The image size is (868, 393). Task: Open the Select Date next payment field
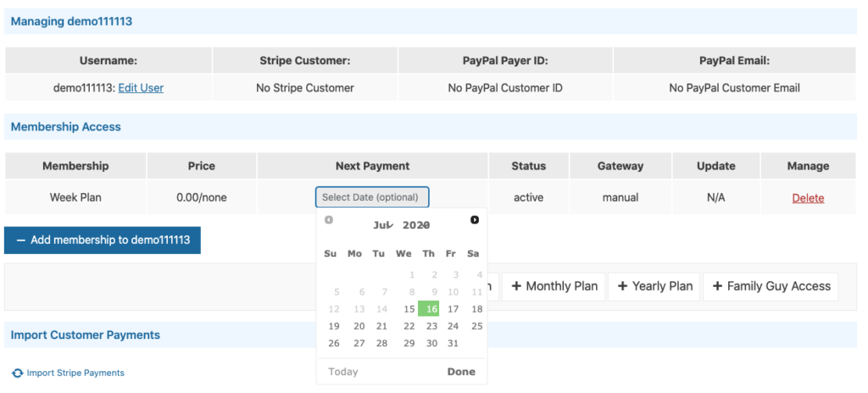(372, 197)
